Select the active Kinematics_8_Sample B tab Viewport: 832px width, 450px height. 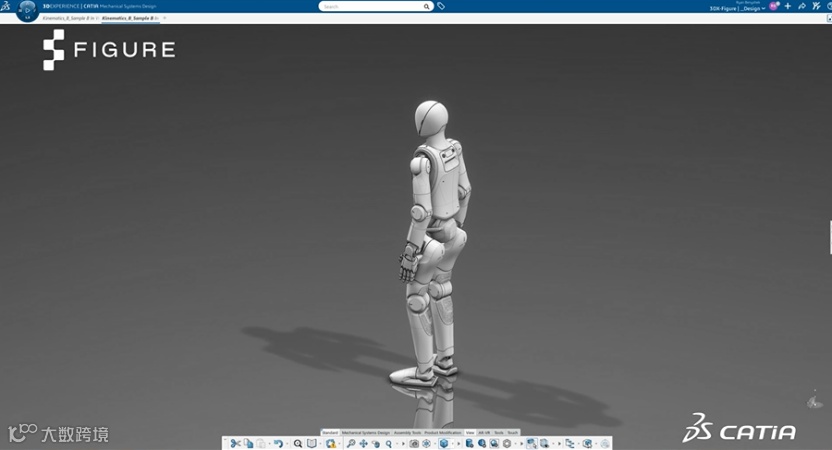point(129,18)
